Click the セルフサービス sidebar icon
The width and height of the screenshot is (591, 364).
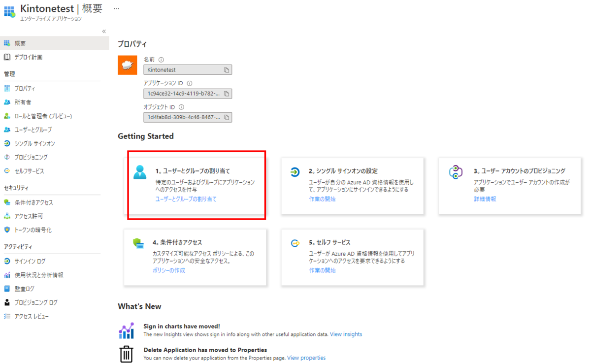point(7,171)
